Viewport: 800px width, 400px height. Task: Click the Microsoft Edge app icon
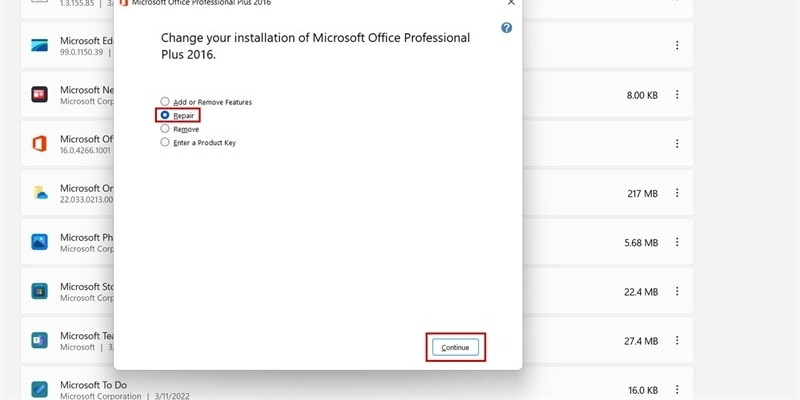39,45
